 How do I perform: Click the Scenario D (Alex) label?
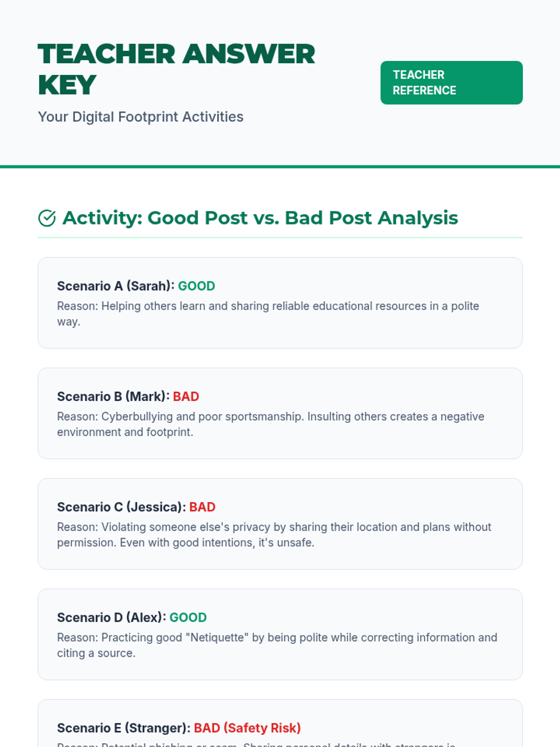point(111,617)
